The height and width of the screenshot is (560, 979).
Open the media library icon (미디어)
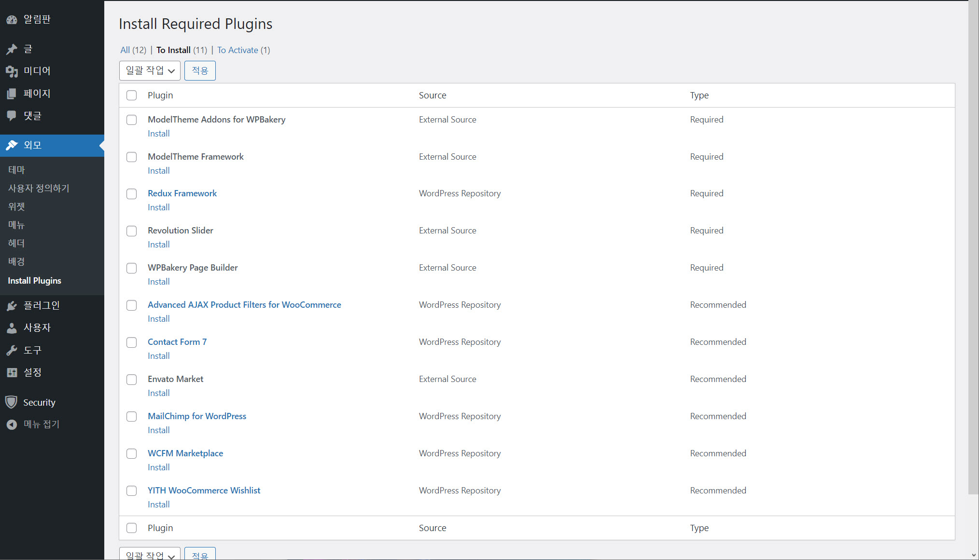12,71
